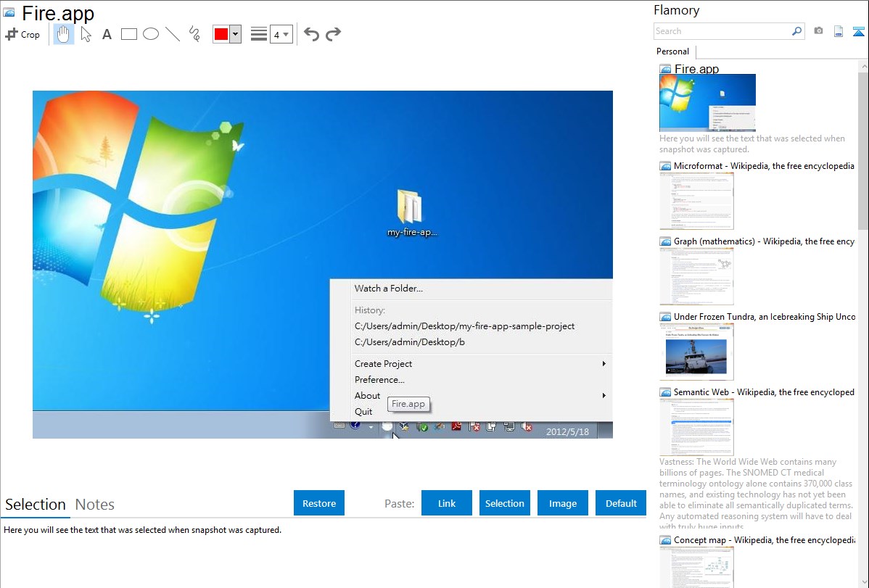Viewport: 869px width, 588px height.
Task: Click the snapshot list vertical scrollbar thumb
Action: pos(863,151)
